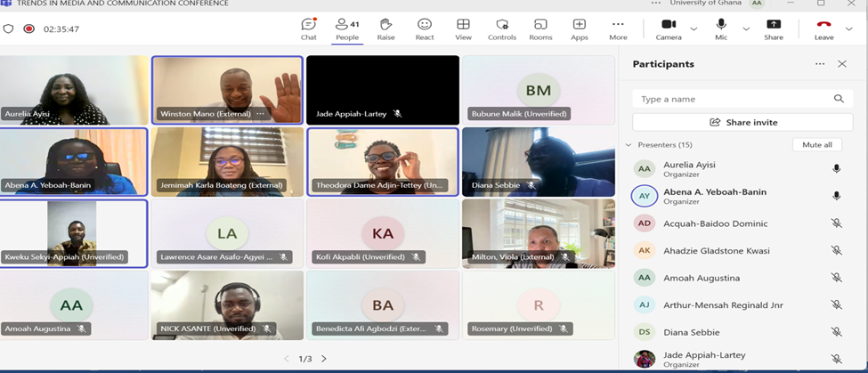Collapse the Presenters (15) section
868x373 pixels.
click(629, 144)
